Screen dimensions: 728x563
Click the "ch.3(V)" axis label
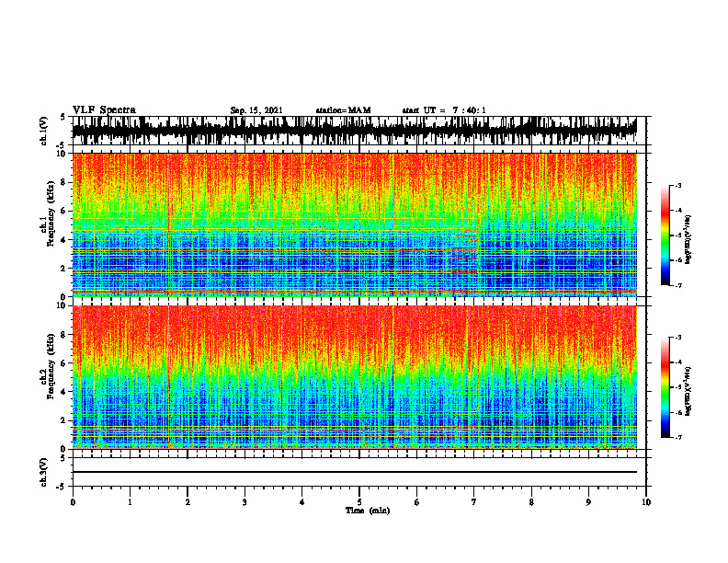pos(44,472)
